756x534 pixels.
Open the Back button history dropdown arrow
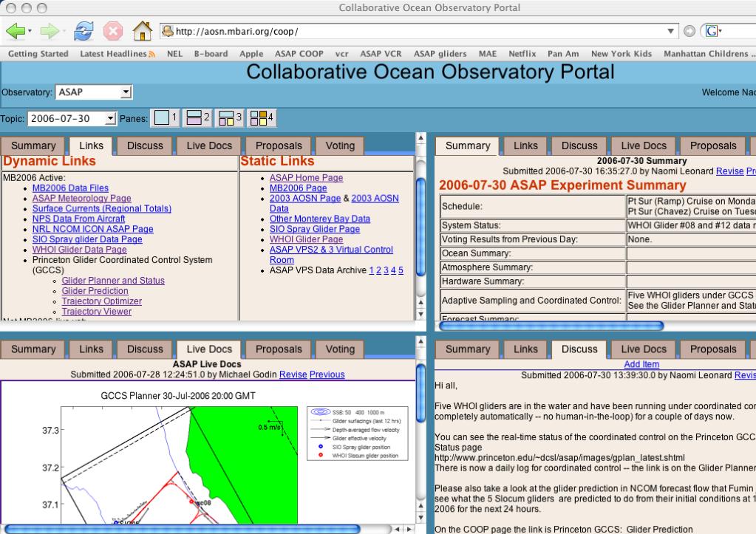(x=30, y=31)
